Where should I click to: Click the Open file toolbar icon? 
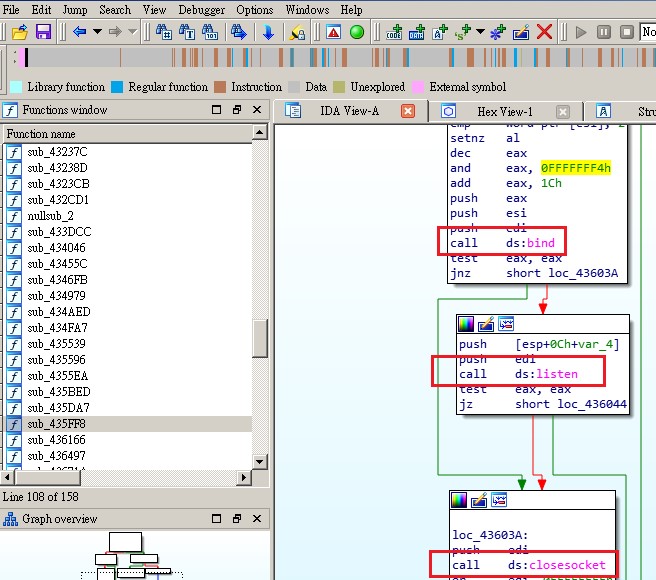pyautogui.click(x=20, y=32)
